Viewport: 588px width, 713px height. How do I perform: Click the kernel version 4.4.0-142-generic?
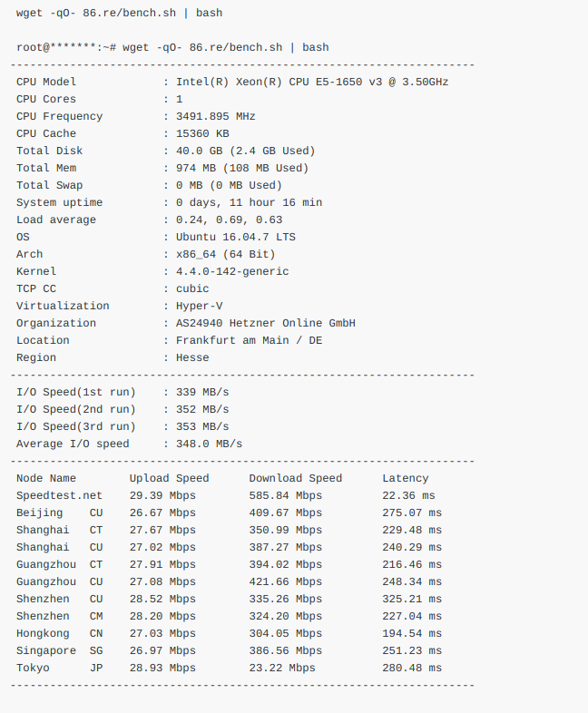[232, 271]
